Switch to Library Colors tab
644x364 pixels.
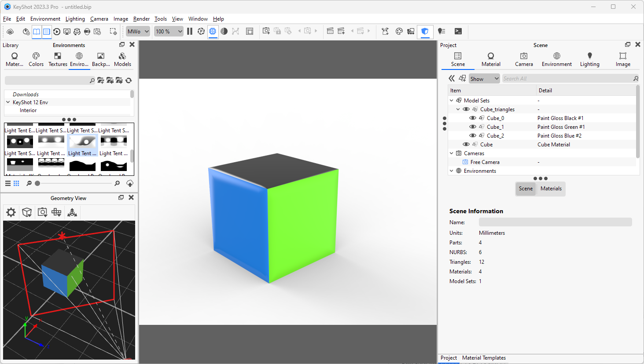[x=36, y=60]
